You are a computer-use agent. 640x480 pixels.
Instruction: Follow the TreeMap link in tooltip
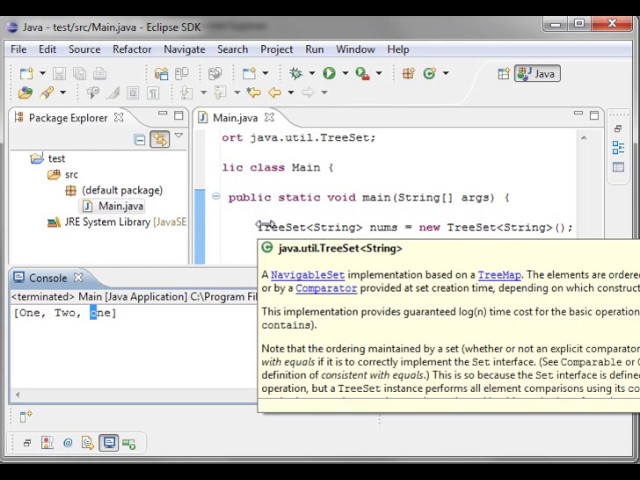[x=499, y=275]
